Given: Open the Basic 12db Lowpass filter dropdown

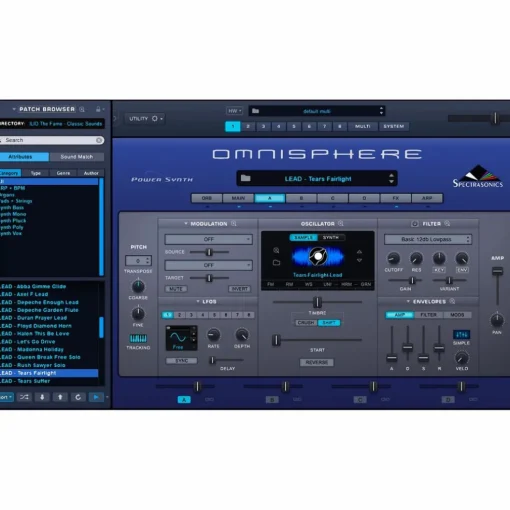Looking at the screenshot, I should tap(428, 239).
